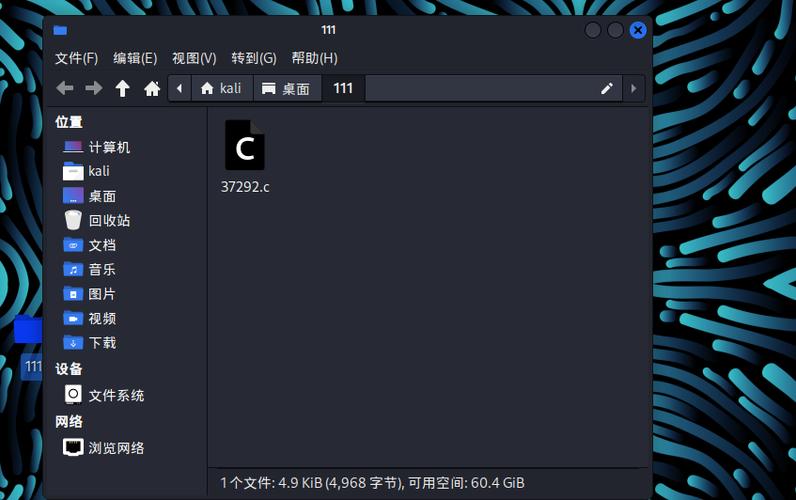Select the 桌面 path bar button
Viewport: 796px width, 500px height.
click(x=286, y=88)
